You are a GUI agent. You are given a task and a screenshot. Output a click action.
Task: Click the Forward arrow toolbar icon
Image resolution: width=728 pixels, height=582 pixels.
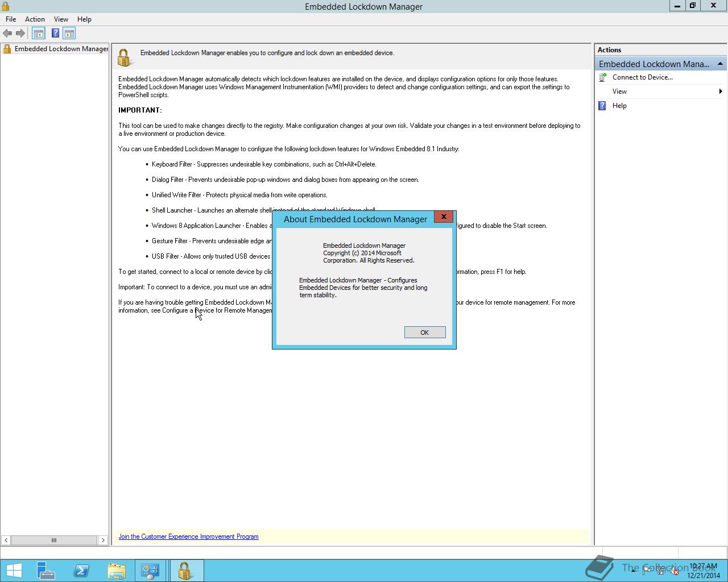[x=20, y=34]
